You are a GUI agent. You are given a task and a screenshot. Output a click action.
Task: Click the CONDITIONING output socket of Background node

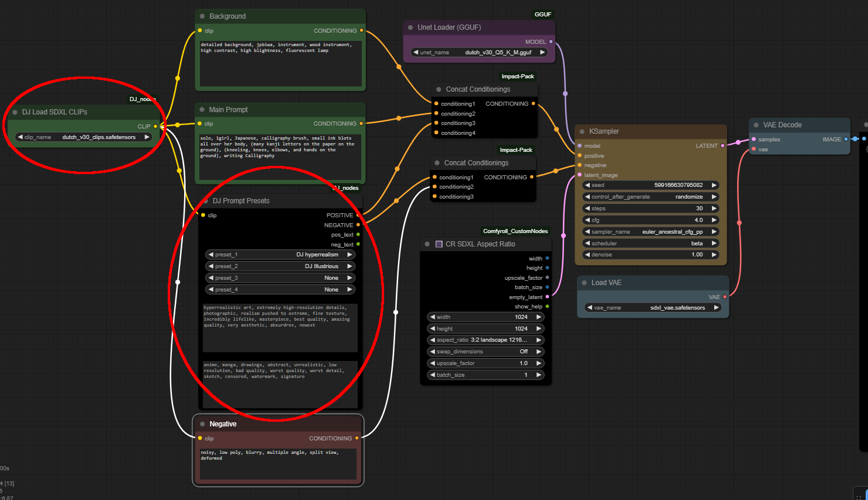click(x=361, y=30)
